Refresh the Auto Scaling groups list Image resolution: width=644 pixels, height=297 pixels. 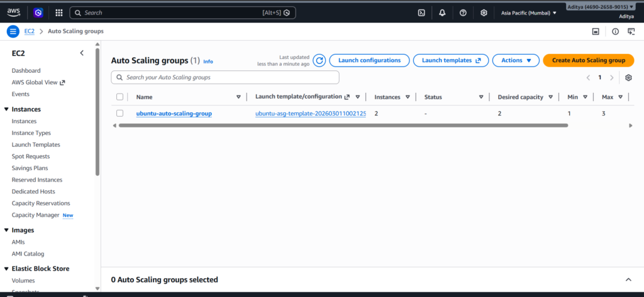coord(319,60)
